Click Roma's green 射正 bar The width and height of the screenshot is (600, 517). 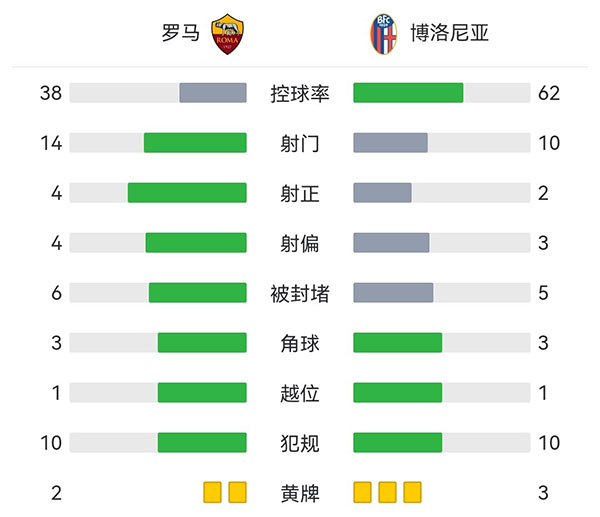coord(187,193)
